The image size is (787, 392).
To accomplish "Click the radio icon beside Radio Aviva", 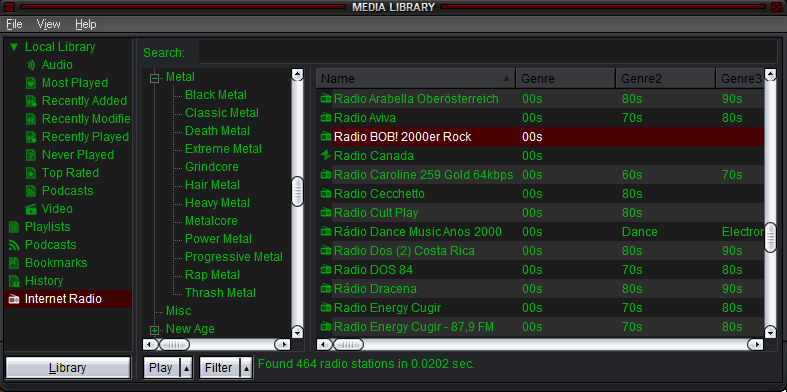I will (326, 118).
